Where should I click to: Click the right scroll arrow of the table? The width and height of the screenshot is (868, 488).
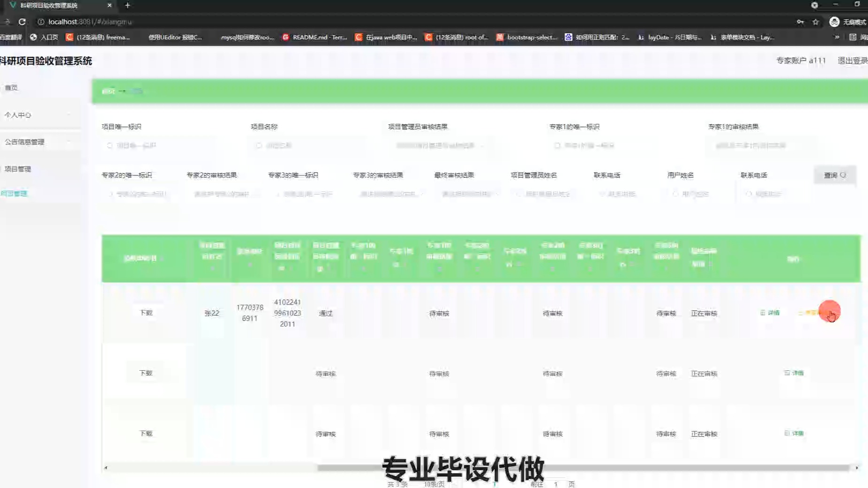[857, 468]
